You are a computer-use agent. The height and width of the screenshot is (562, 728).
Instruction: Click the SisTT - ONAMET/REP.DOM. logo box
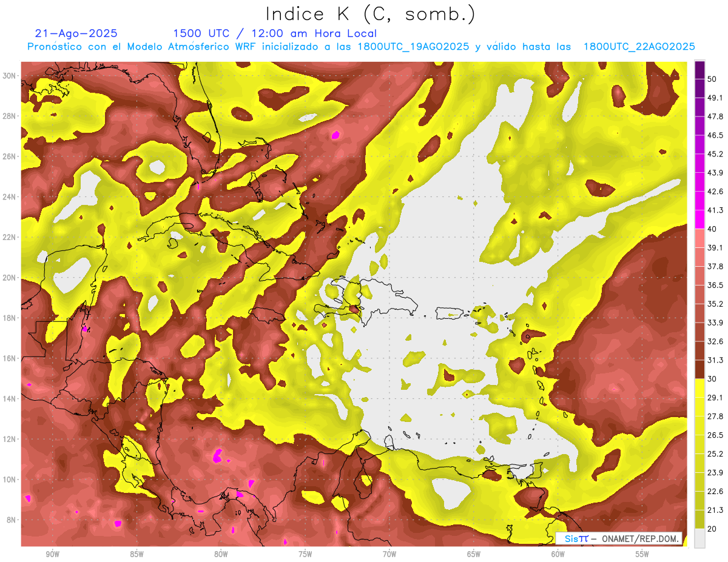click(619, 538)
